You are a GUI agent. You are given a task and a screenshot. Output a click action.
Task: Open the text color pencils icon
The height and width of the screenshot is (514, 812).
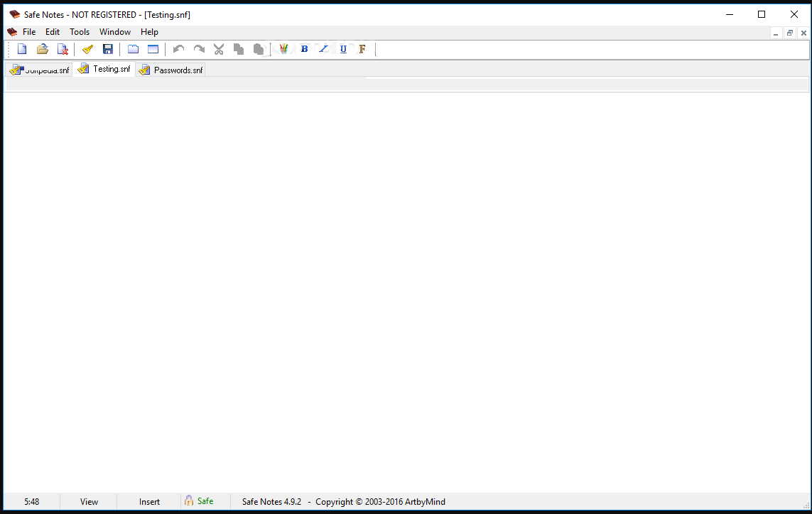point(283,49)
